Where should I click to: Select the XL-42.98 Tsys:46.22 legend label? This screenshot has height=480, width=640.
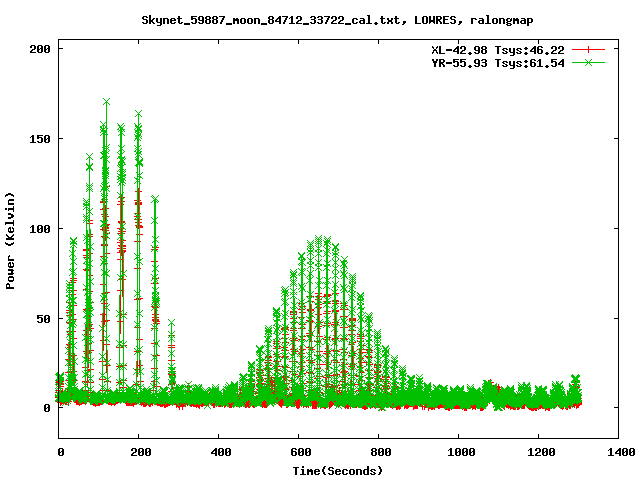click(498, 50)
